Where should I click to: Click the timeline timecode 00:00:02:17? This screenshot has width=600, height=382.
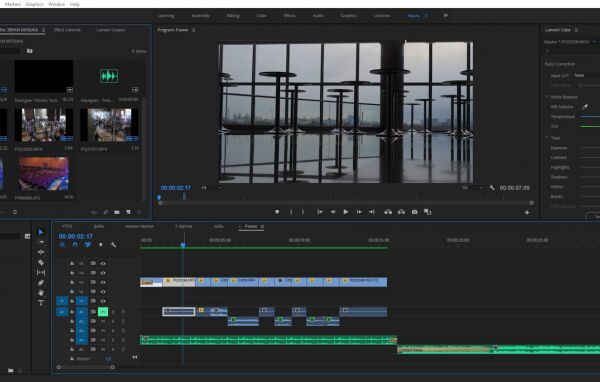pos(75,236)
